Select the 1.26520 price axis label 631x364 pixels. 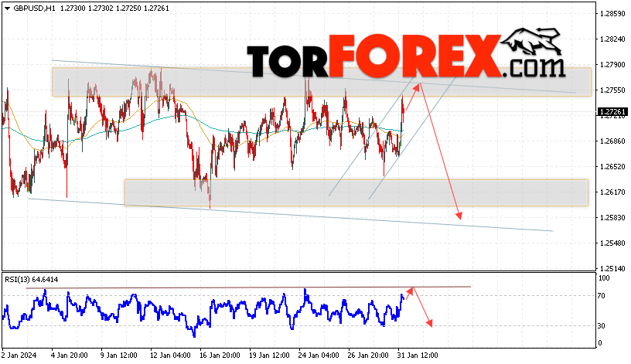612,166
